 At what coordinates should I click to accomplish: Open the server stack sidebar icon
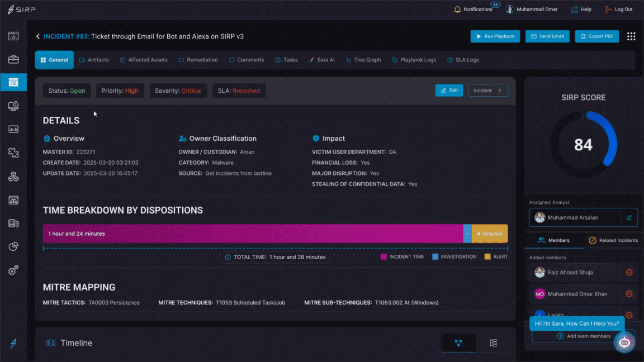tap(13, 223)
